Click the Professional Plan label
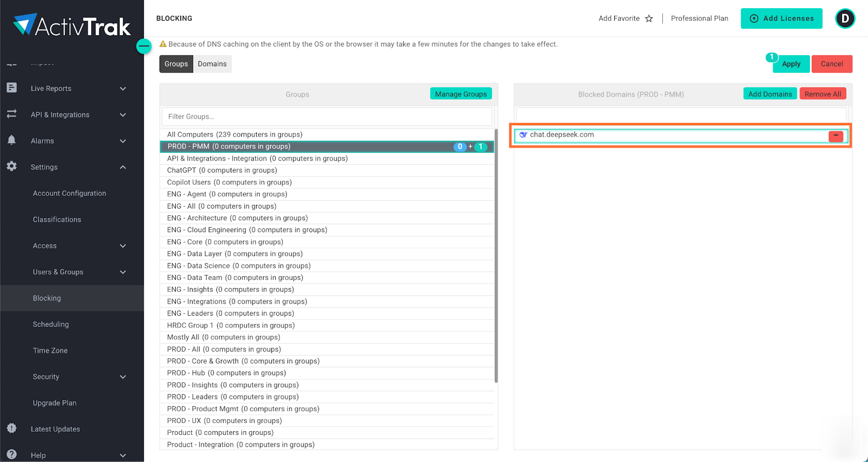This screenshot has height=462, width=868. coord(699,18)
